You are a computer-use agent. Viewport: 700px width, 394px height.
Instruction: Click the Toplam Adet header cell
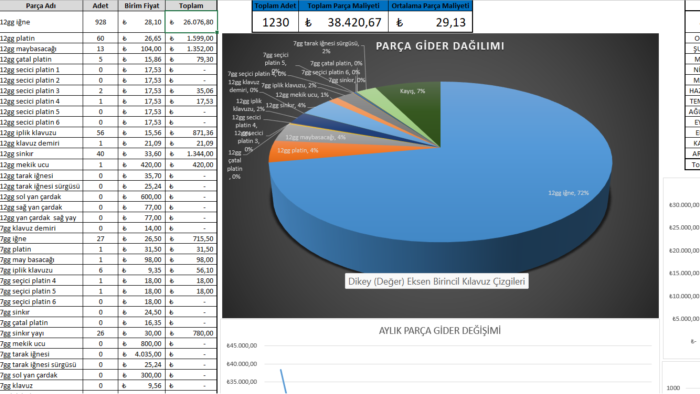275,6
